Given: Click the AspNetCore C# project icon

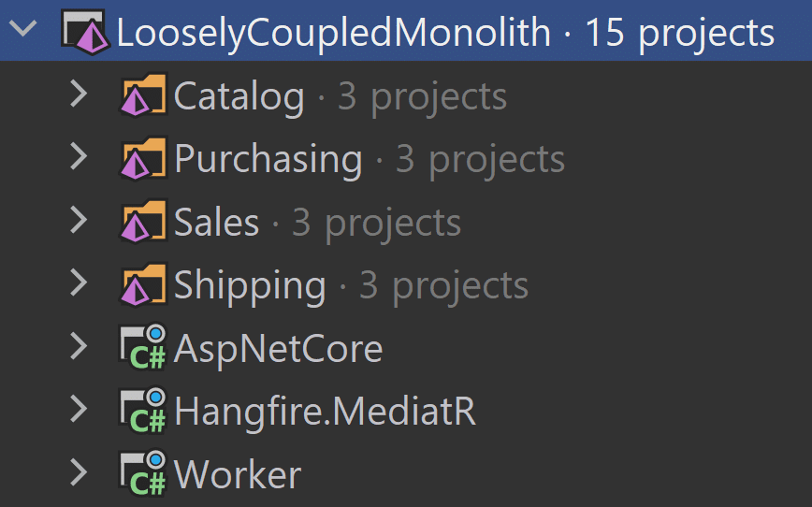Looking at the screenshot, I should pos(143,347).
